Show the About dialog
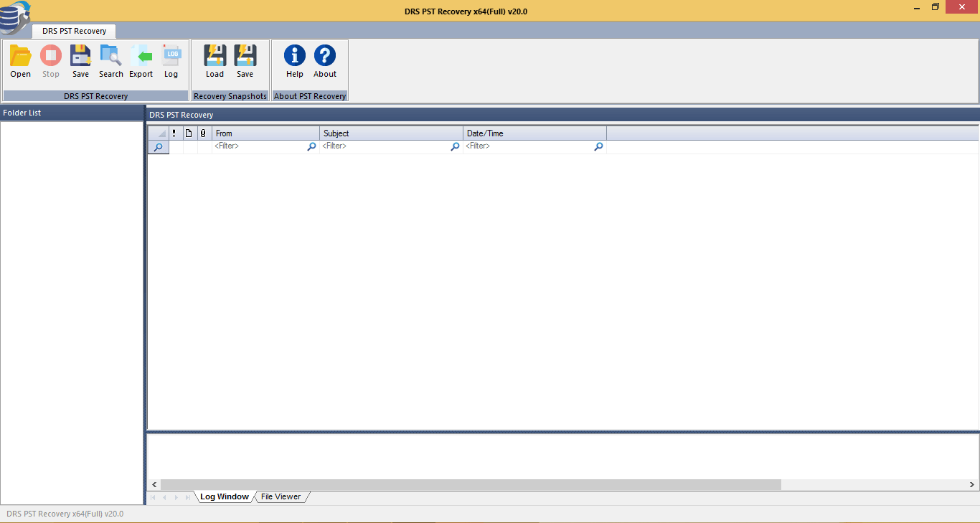Viewport: 980px width, 523px height. pyautogui.click(x=325, y=62)
